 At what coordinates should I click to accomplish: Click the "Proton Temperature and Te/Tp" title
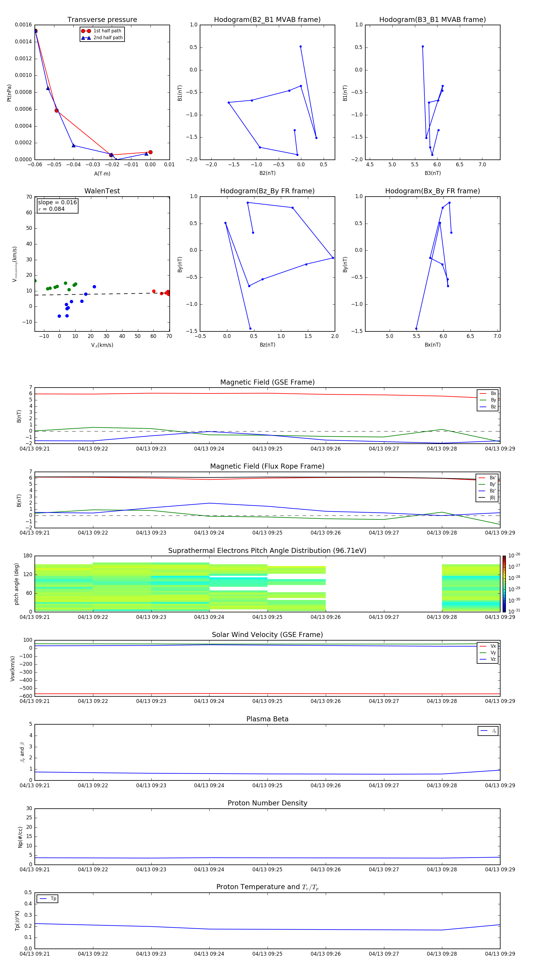click(267, 887)
